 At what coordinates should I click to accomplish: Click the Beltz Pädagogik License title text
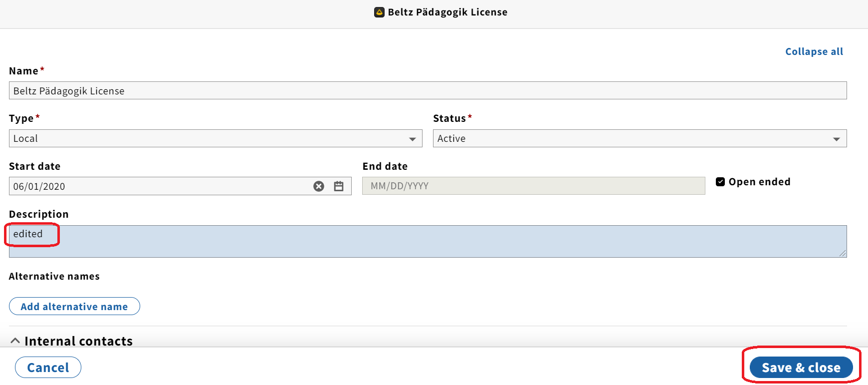[x=447, y=12]
